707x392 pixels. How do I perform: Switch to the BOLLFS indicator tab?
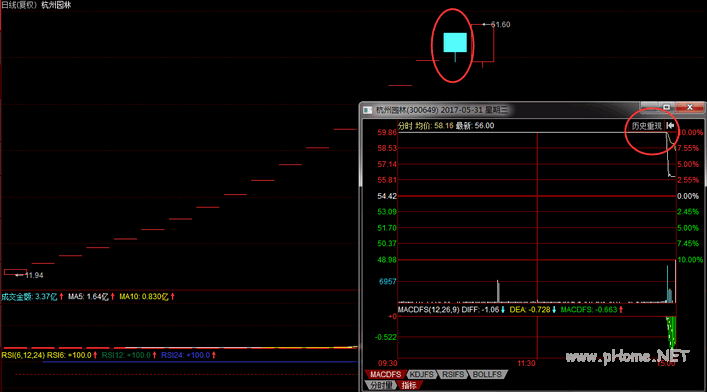[x=487, y=374]
